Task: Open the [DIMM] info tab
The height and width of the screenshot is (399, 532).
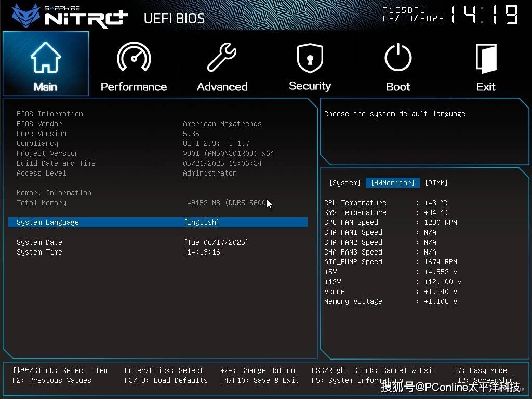Action: [x=436, y=183]
